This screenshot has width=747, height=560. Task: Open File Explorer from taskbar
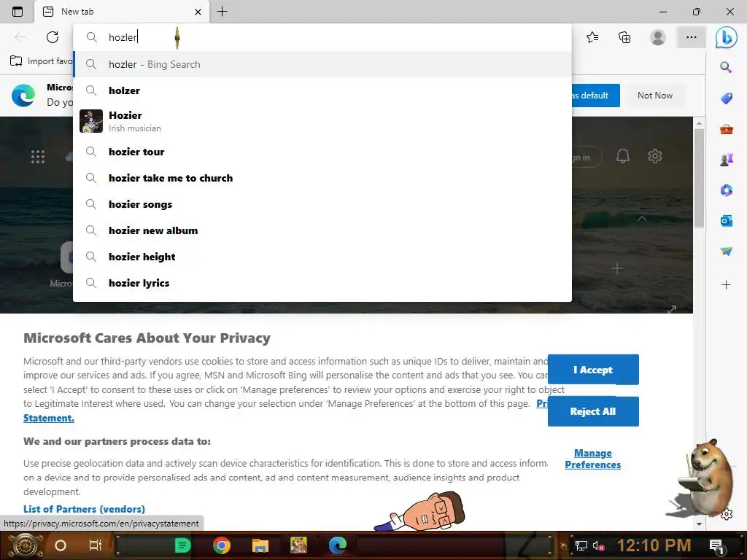(x=260, y=545)
